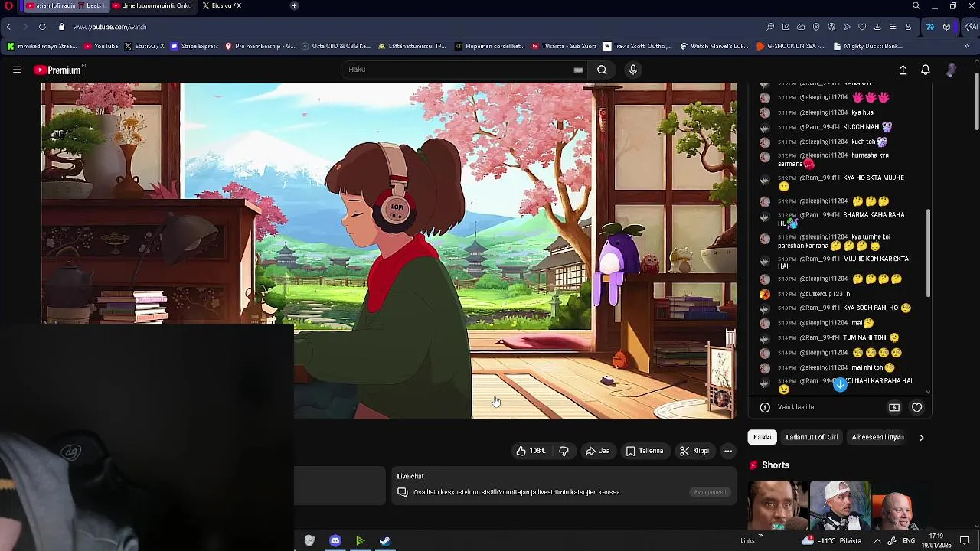
Task: Open the chat super chat purchase icon
Action: pyautogui.click(x=893, y=407)
